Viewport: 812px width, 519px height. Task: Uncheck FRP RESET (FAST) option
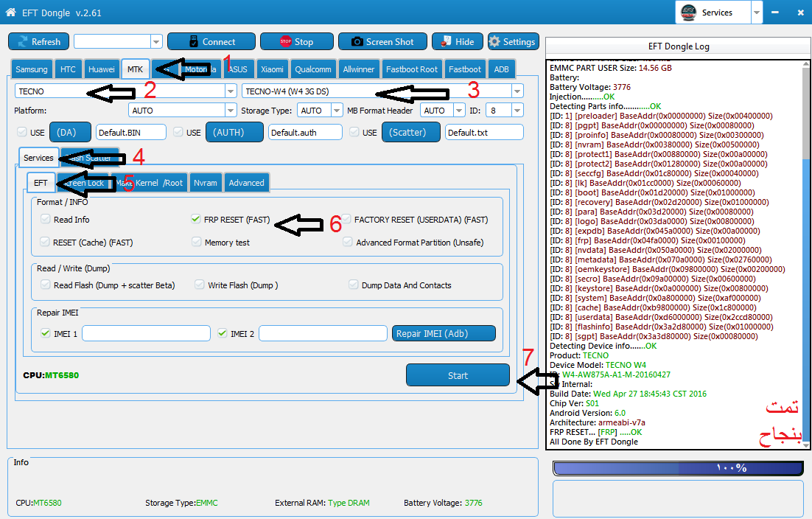point(196,219)
